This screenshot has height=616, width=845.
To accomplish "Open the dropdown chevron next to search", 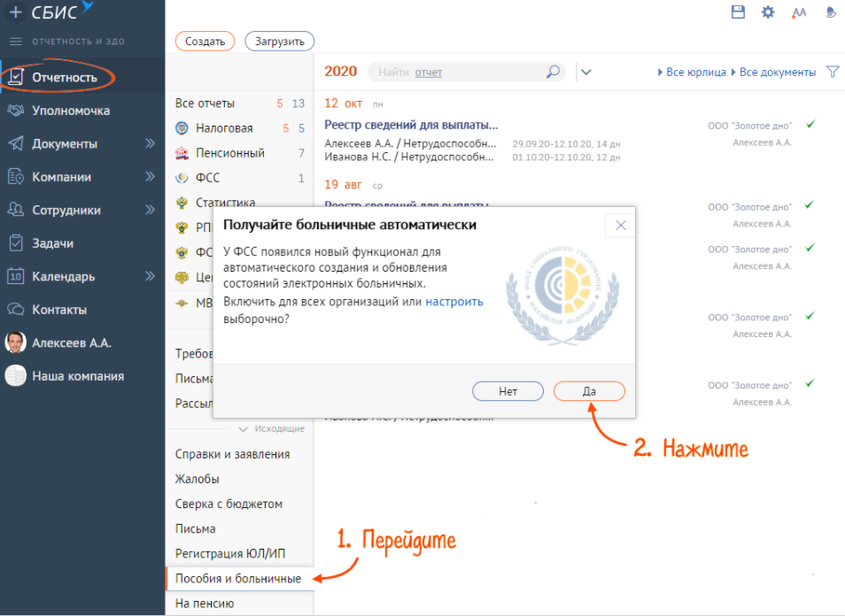I will [585, 73].
